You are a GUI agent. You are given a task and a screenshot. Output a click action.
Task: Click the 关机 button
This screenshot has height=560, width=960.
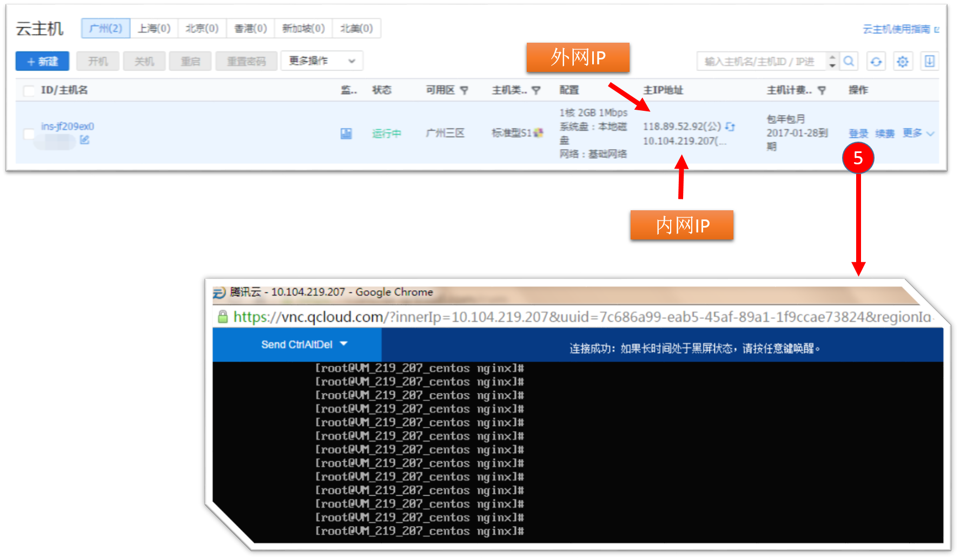[x=144, y=62]
